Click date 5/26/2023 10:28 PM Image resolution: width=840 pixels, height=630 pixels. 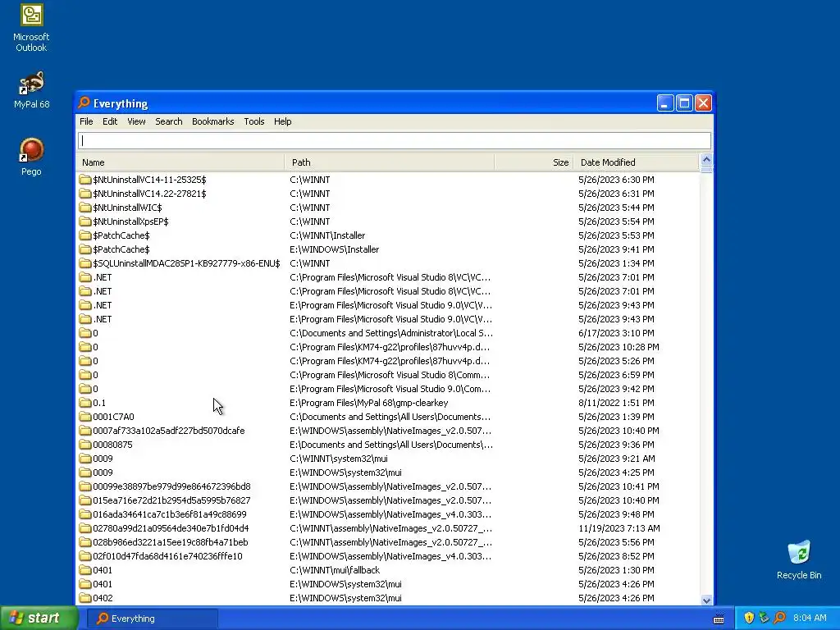click(x=619, y=347)
